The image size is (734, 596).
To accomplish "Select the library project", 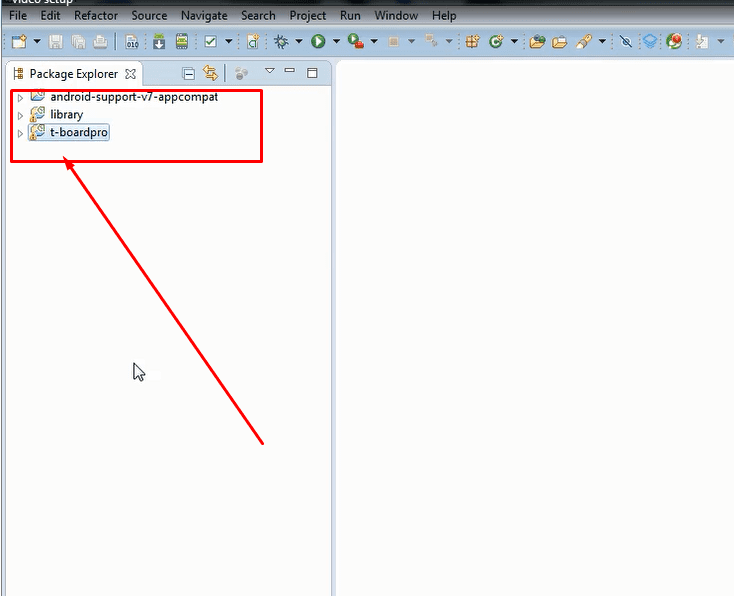I will (66, 115).
